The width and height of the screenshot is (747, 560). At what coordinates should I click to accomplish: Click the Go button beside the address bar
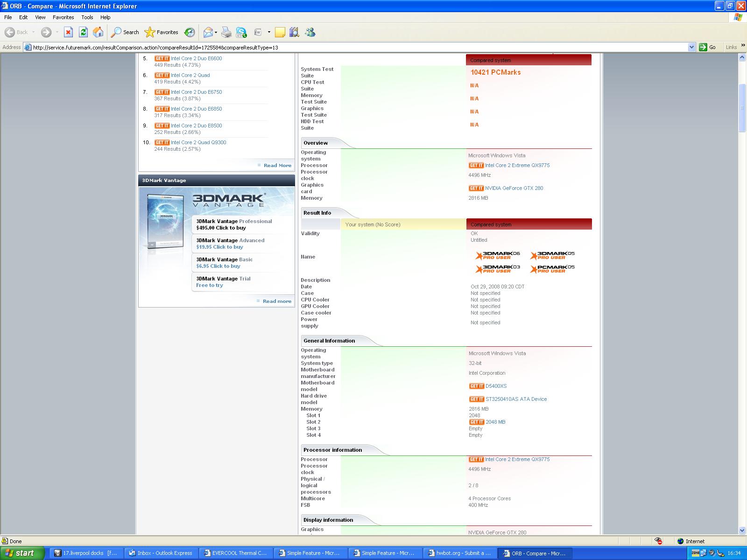707,47
